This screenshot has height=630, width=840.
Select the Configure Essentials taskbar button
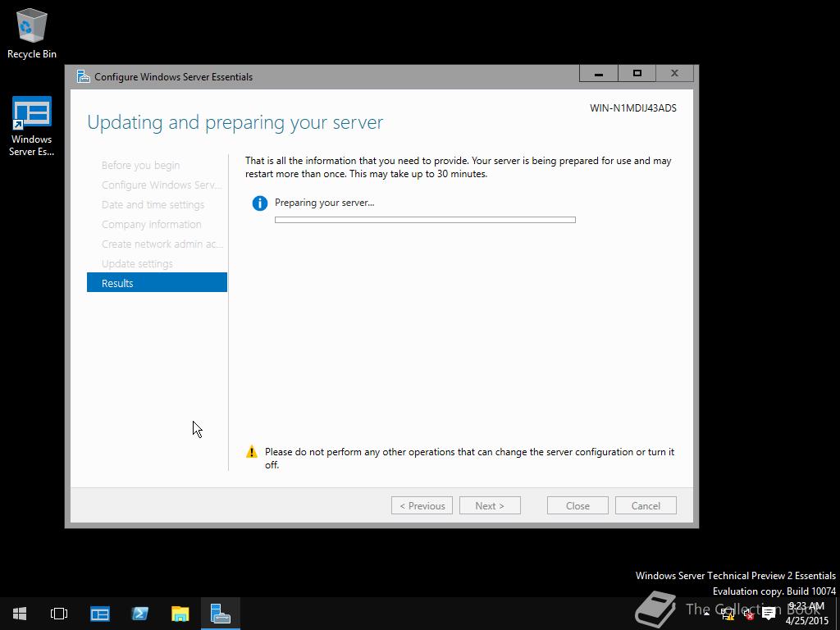tap(220, 614)
